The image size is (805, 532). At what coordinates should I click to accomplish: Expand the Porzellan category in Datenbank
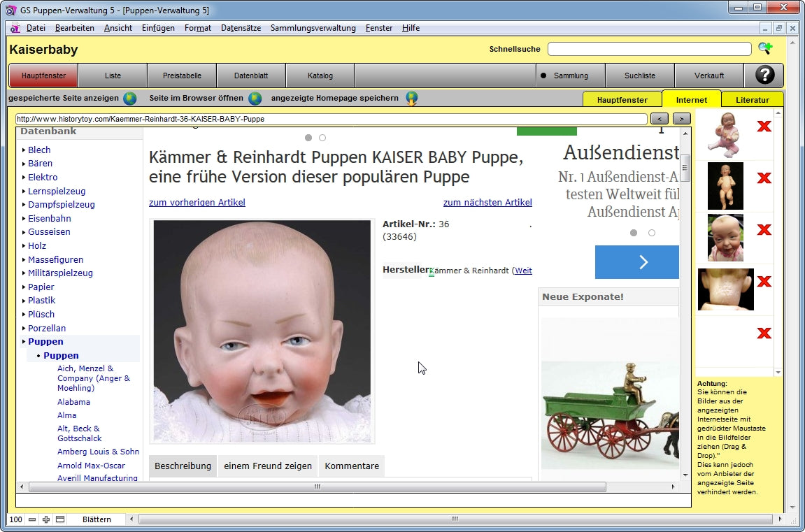click(x=46, y=328)
